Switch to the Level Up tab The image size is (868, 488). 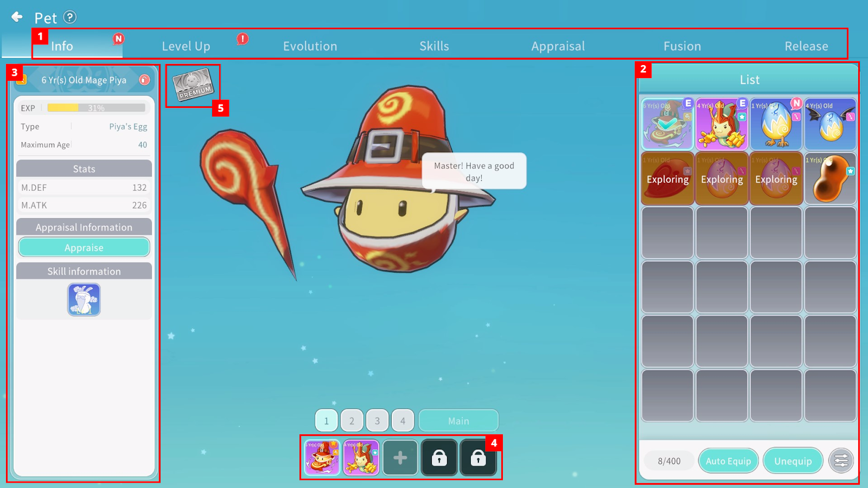pyautogui.click(x=186, y=47)
